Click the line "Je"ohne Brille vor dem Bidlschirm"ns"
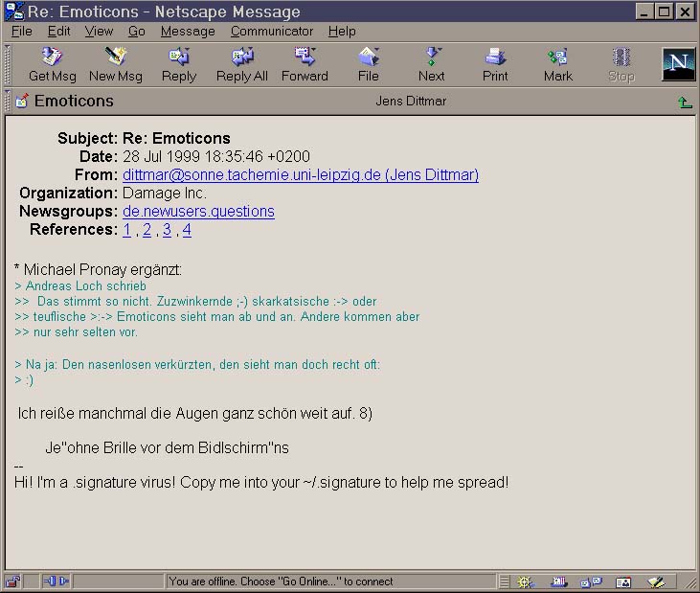 coord(167,447)
